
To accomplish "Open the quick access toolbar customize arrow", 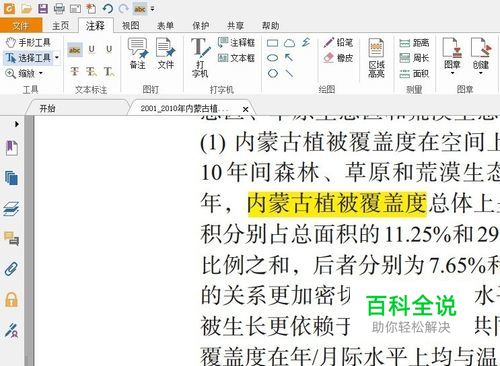I will pyautogui.click(x=153, y=9).
